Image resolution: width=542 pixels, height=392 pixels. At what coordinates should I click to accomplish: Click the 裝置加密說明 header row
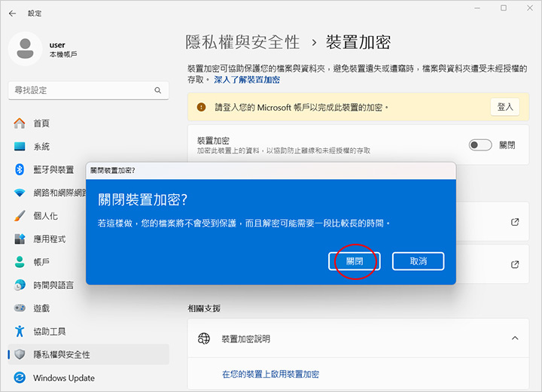coord(358,339)
